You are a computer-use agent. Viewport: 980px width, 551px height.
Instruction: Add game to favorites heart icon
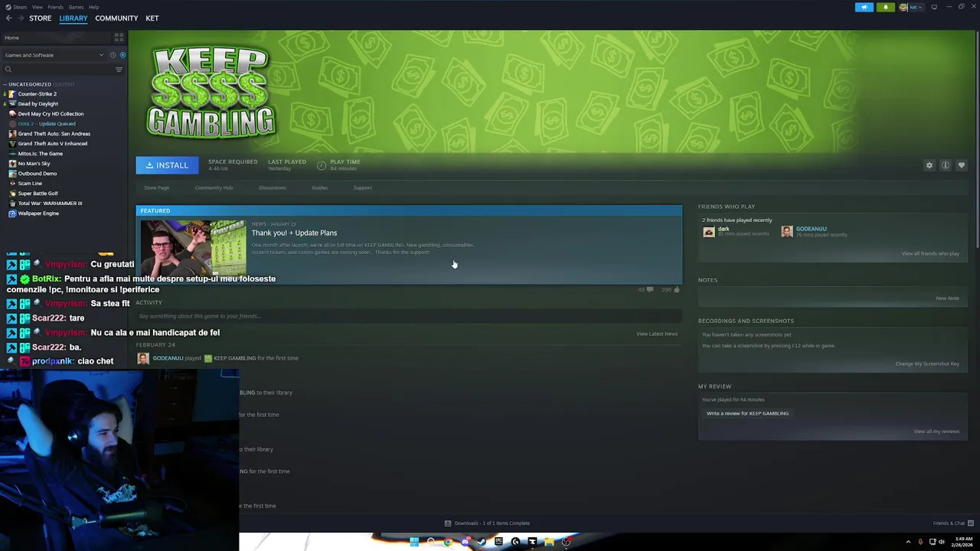(962, 165)
